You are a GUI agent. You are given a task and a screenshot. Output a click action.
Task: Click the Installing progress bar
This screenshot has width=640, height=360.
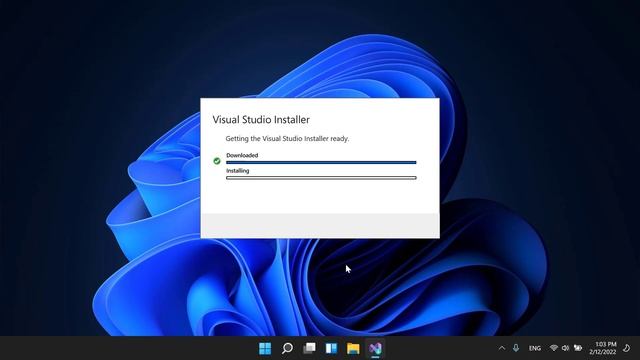(x=321, y=178)
